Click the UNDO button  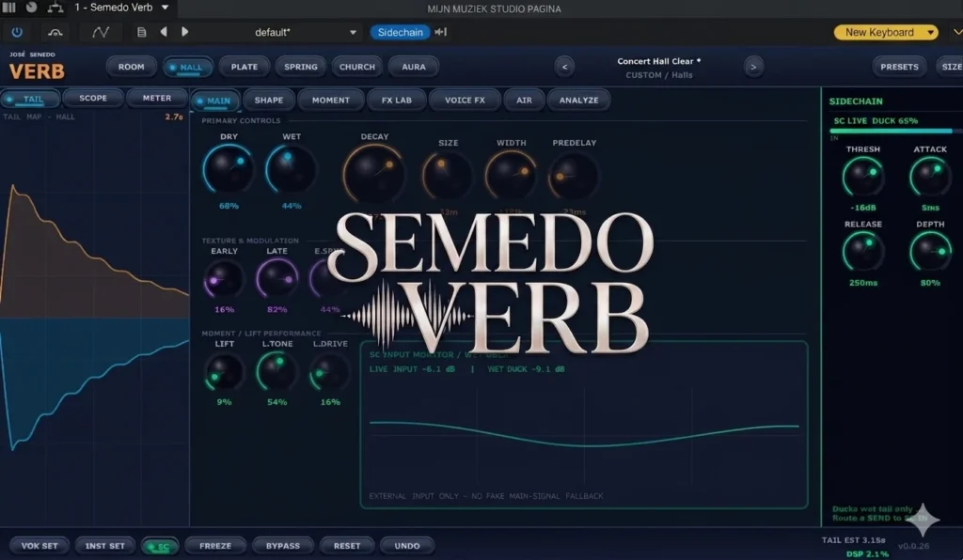coord(407,546)
